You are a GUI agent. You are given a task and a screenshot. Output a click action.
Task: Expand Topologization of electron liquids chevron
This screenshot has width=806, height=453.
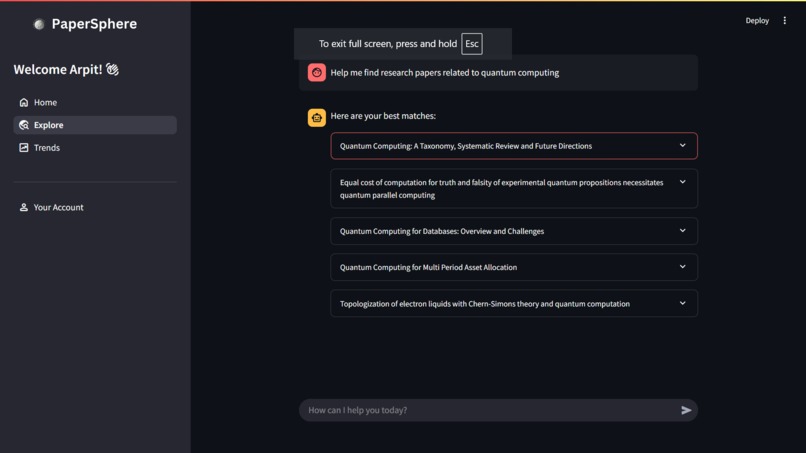click(x=683, y=303)
